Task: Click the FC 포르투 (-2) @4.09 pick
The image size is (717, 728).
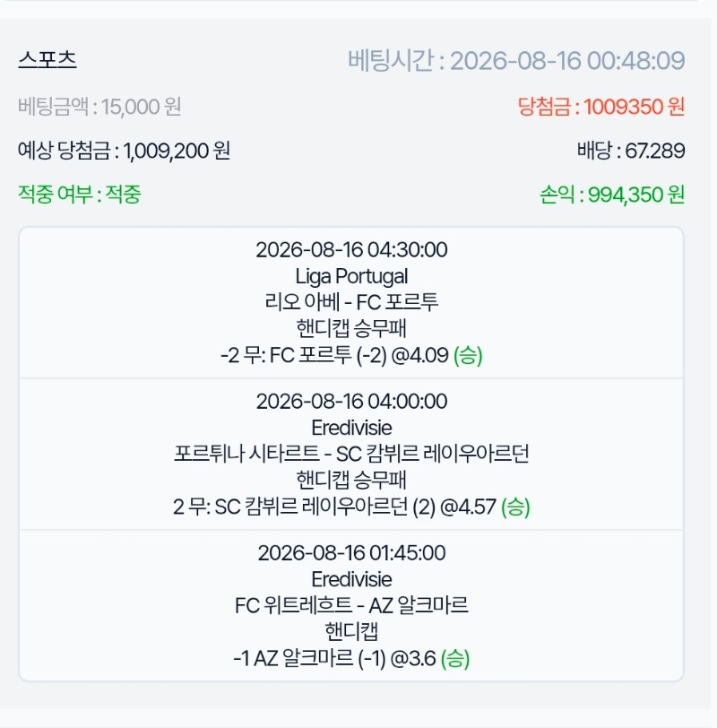Action: coord(351,355)
